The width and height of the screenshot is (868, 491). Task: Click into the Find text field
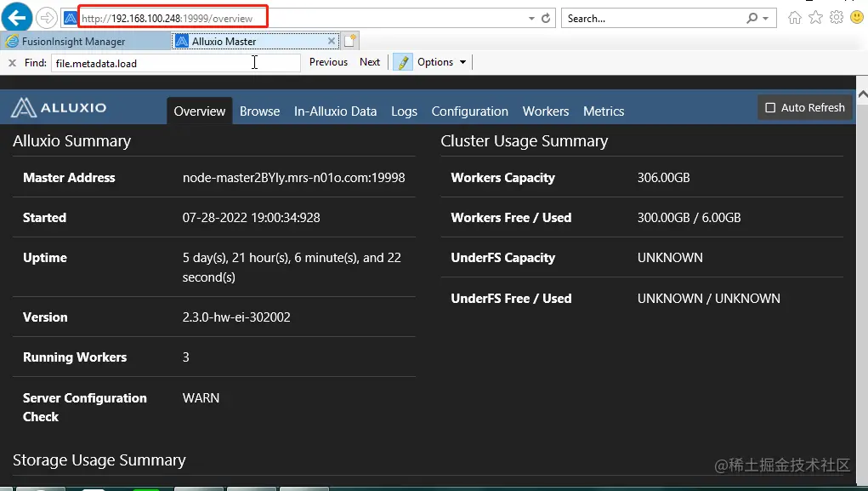[x=176, y=63]
